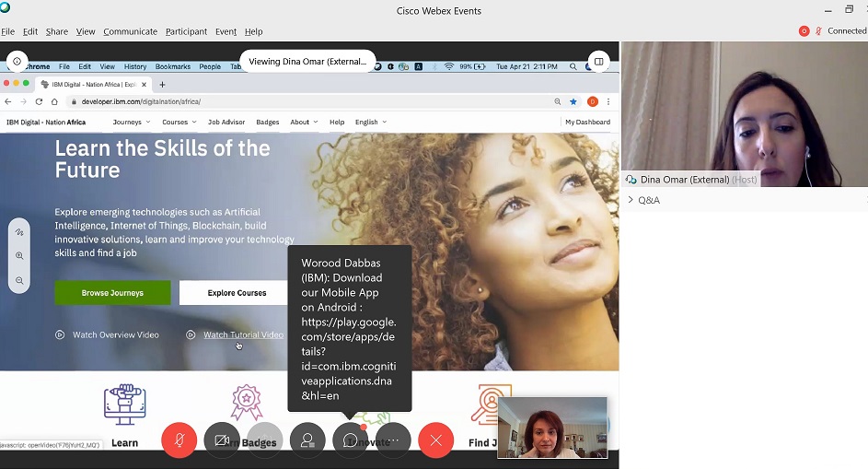This screenshot has height=469, width=868.
Task: Click the red recording indicator icon
Action: 804,31
